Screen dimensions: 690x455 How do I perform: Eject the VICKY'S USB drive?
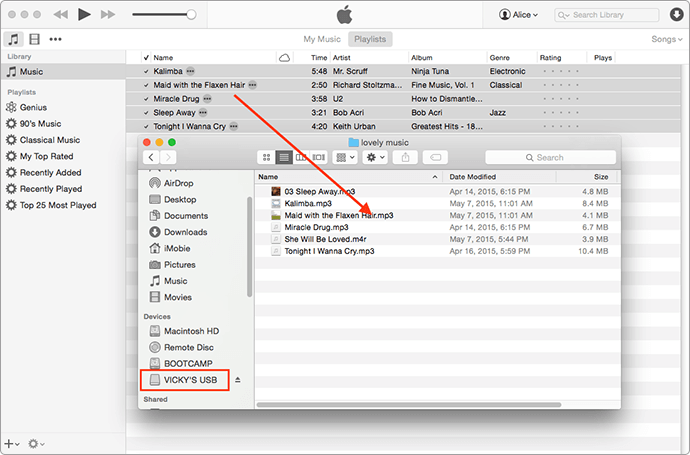point(238,380)
